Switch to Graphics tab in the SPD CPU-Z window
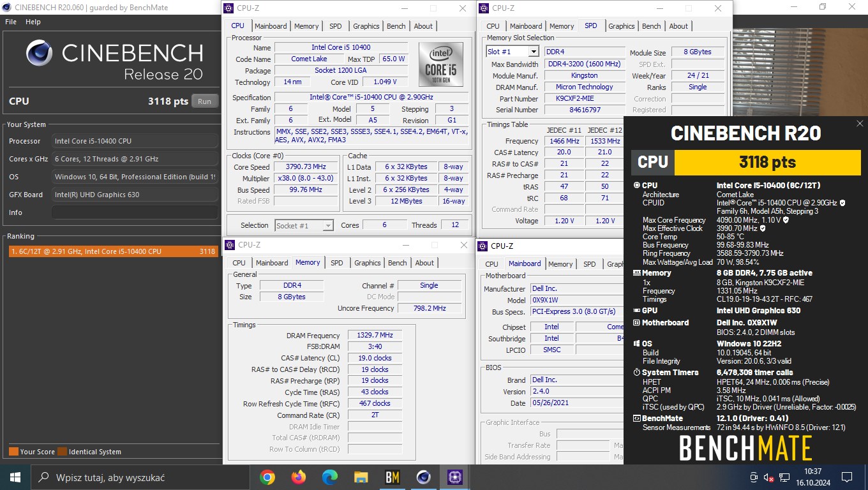Viewport: 868px width, 490px height. tap(622, 26)
